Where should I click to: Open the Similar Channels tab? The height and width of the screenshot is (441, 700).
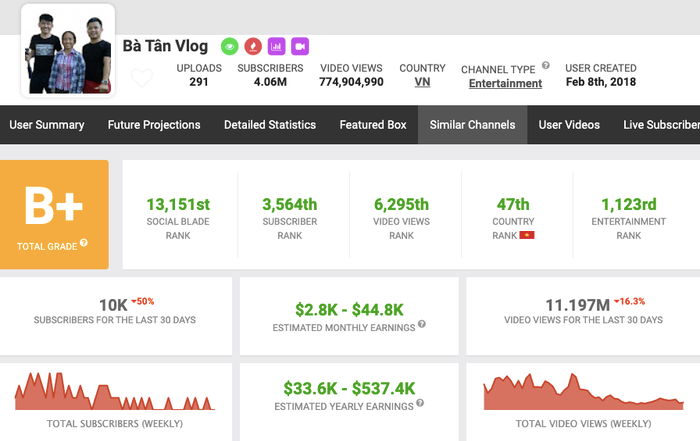coord(472,125)
